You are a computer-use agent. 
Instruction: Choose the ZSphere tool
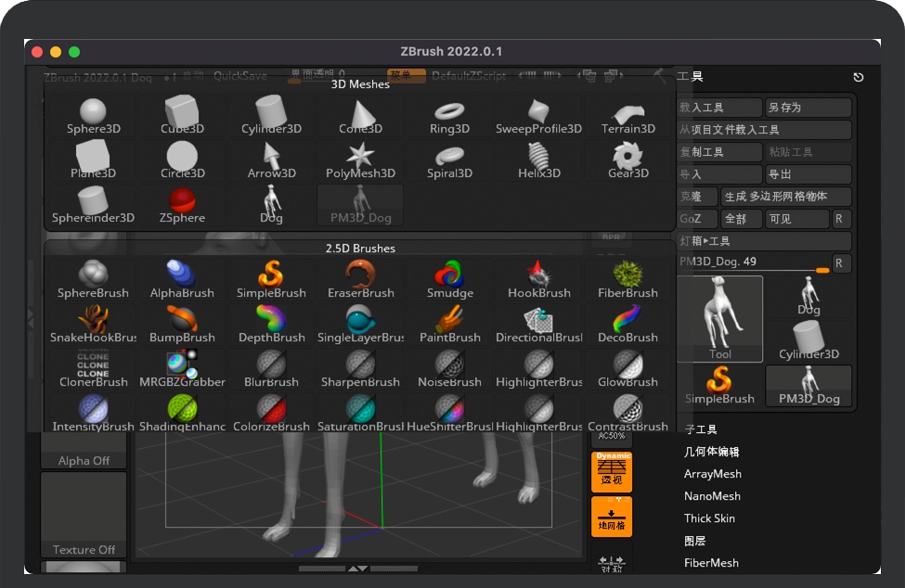tap(182, 205)
